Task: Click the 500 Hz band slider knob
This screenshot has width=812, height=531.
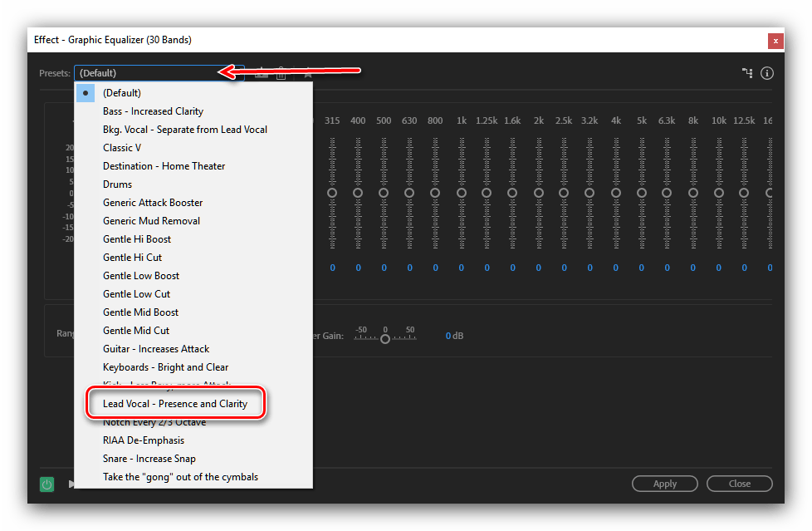Action: pyautogui.click(x=384, y=193)
